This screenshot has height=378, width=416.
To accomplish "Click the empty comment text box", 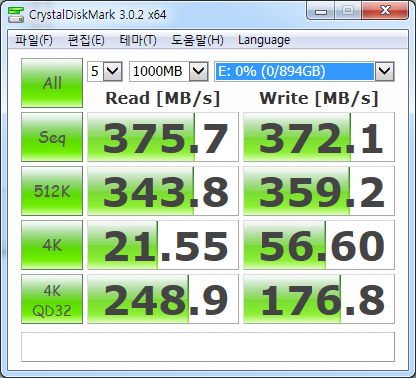I will (208, 347).
